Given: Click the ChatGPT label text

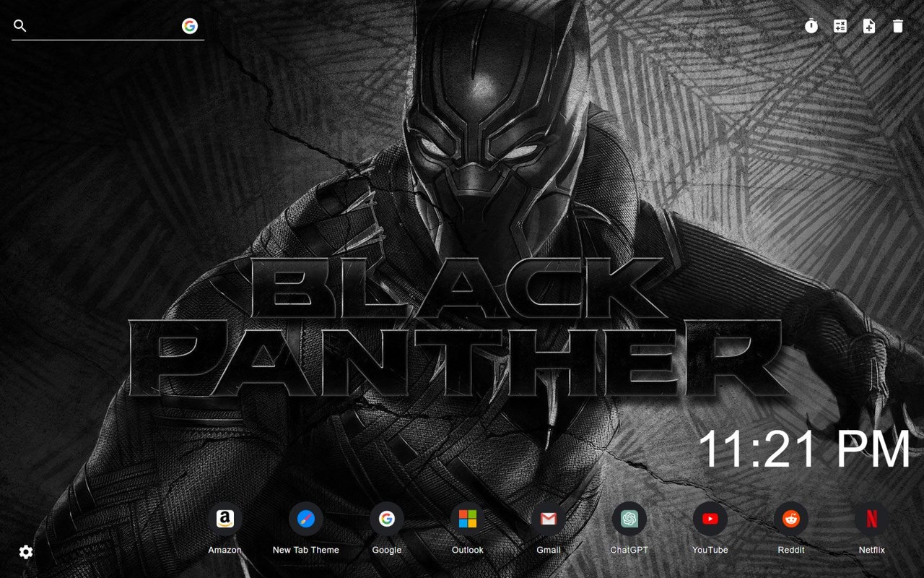Looking at the screenshot, I should pos(629,550).
